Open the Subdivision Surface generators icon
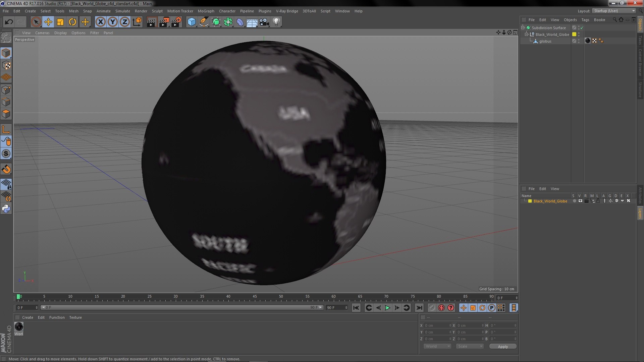 [216, 22]
